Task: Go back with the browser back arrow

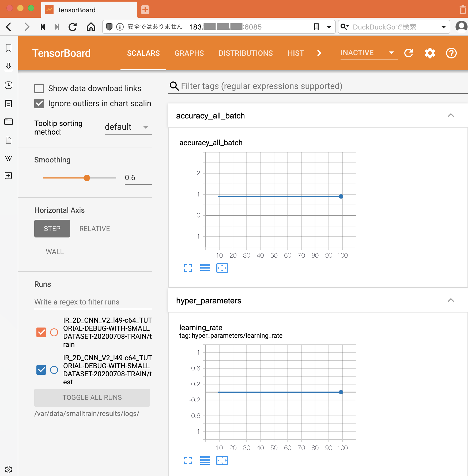Action: coord(9,27)
